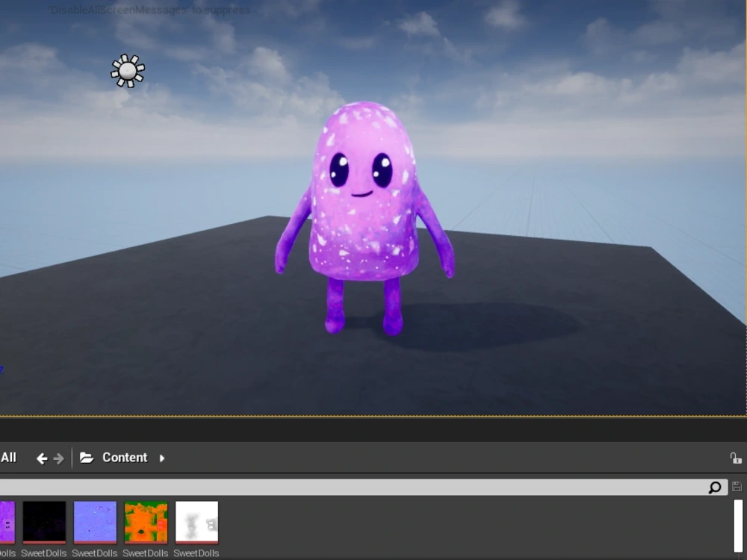Go back in Content Browser history
This screenshot has width=747, height=560.
point(42,458)
